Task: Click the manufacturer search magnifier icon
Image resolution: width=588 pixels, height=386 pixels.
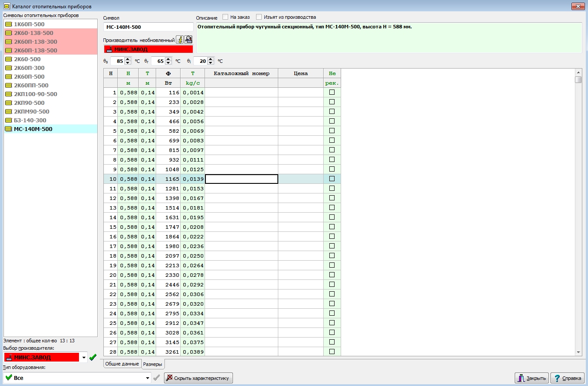Action: coord(188,40)
